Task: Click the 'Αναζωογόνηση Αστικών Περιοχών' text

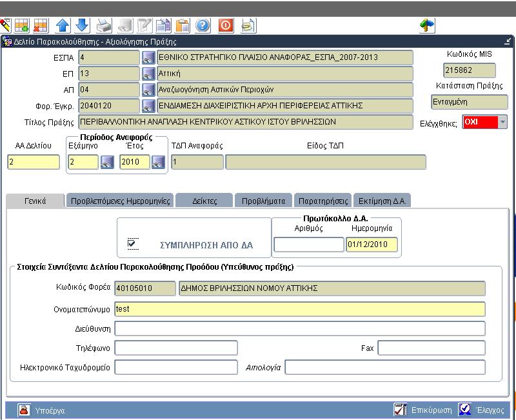Action: (216, 90)
